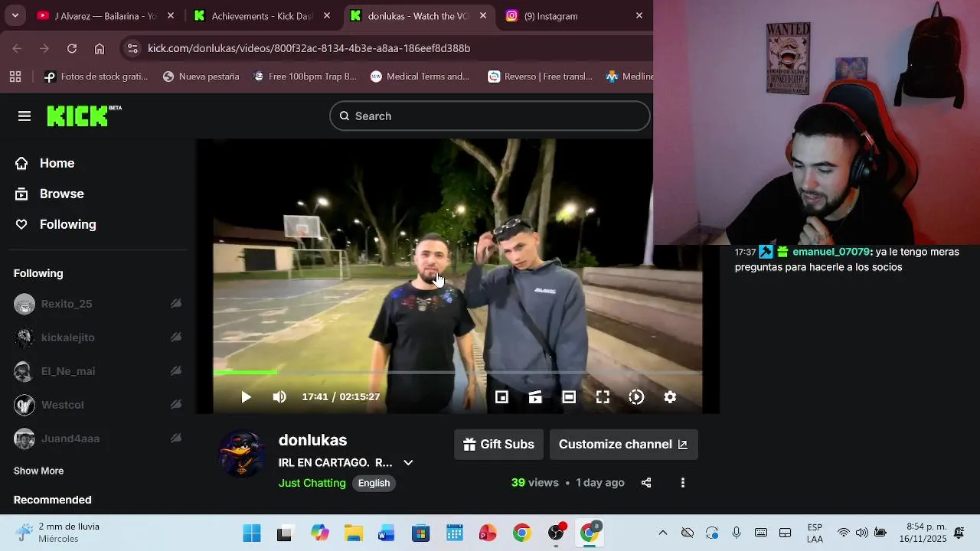The height and width of the screenshot is (551, 980).
Task: Open the clip creation icon in player
Action: (x=535, y=397)
